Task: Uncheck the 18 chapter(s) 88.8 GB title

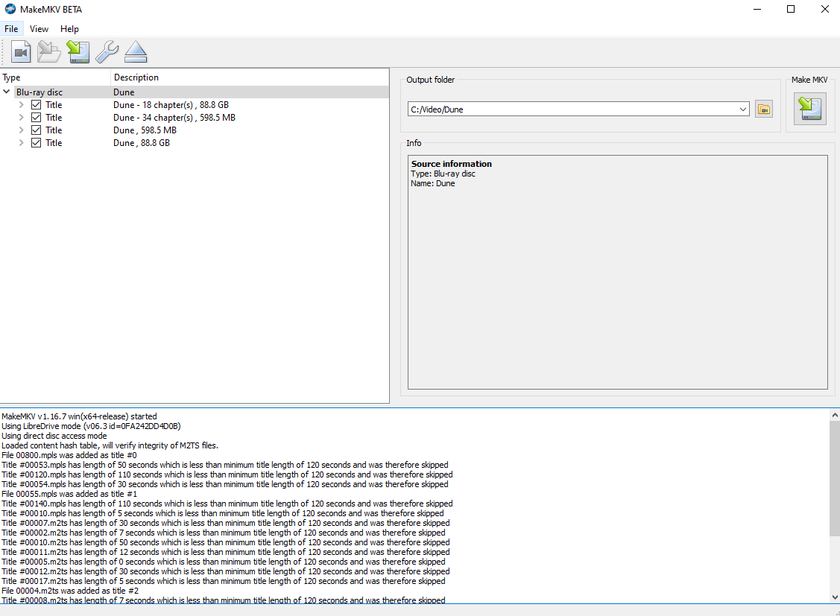Action: [x=36, y=105]
